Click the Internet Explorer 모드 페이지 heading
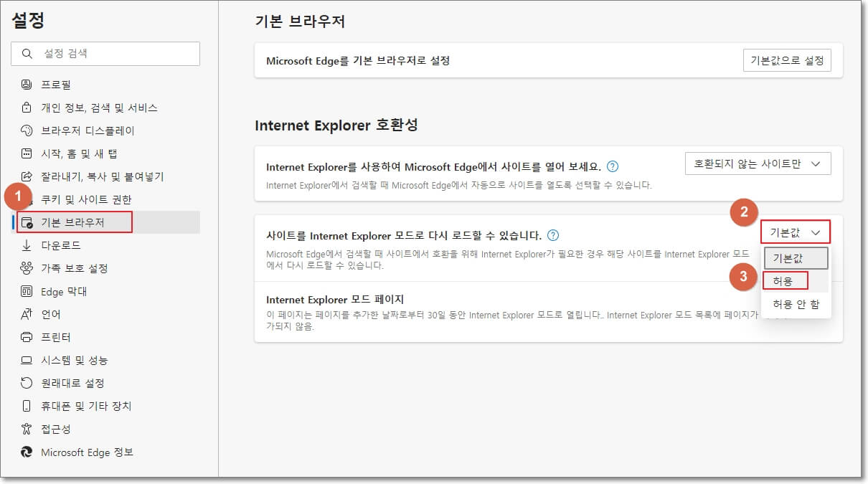The height and width of the screenshot is (484, 868). tap(336, 300)
